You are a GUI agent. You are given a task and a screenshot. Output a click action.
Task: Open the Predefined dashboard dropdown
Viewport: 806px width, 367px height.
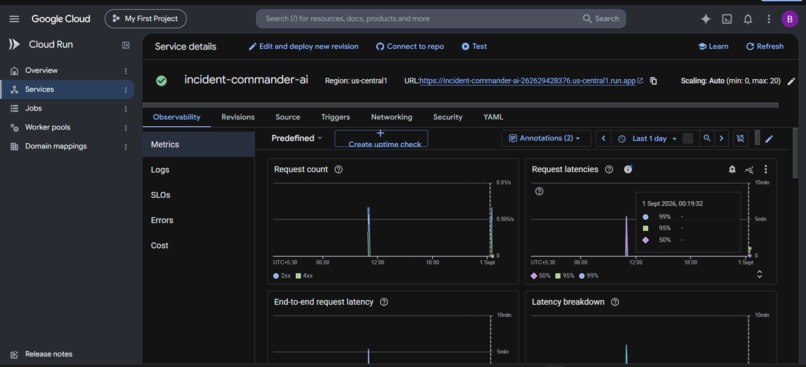[x=297, y=138]
